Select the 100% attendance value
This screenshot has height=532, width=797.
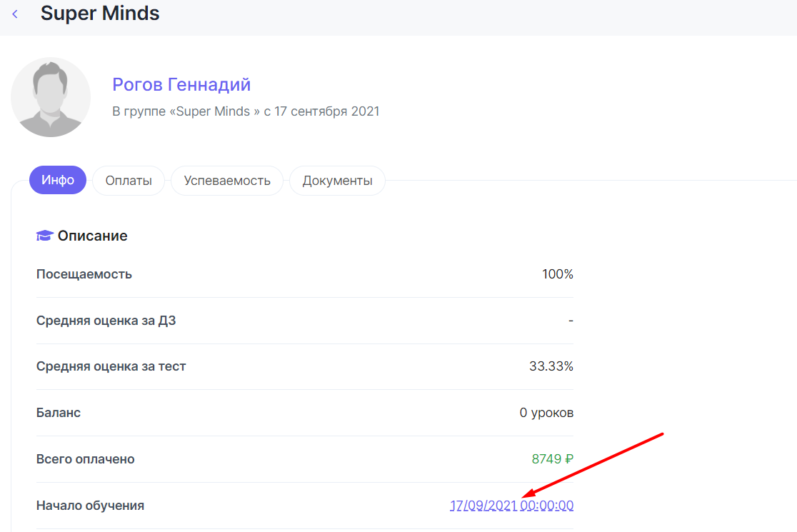tap(558, 274)
